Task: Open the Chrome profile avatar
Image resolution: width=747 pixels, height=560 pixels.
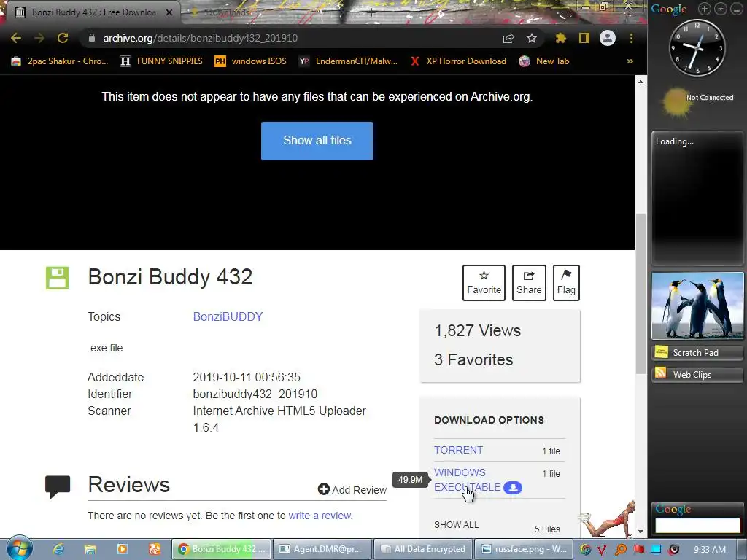Action: click(608, 38)
